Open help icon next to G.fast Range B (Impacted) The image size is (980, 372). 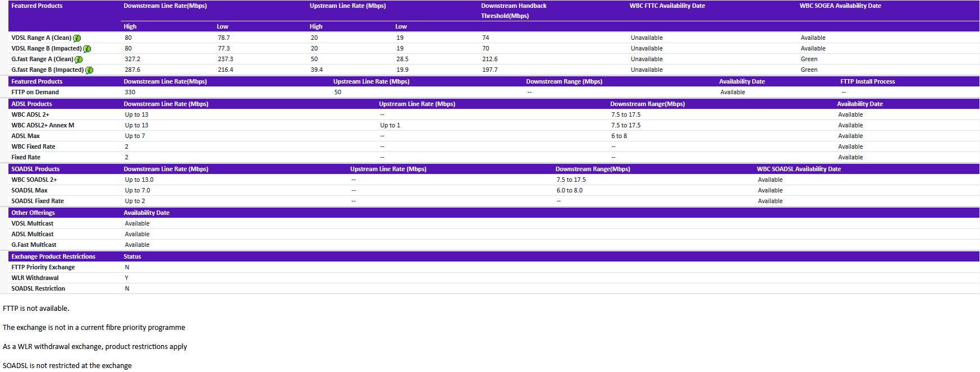point(89,70)
